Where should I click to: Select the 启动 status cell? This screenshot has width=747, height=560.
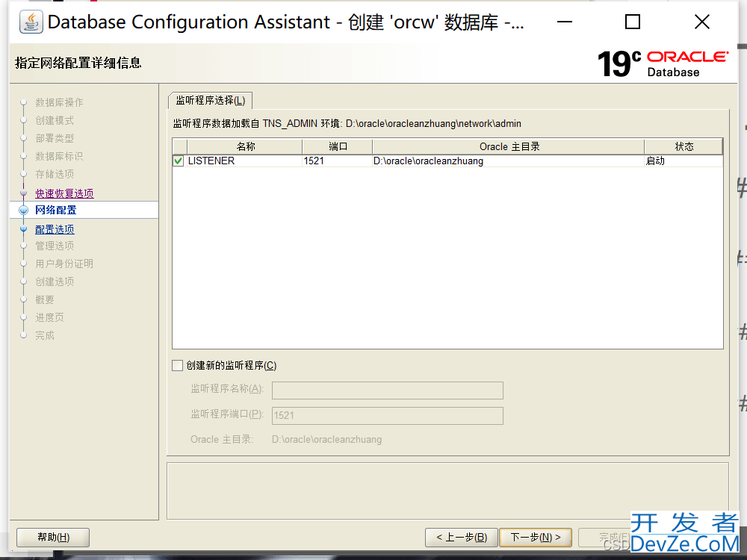tap(684, 161)
